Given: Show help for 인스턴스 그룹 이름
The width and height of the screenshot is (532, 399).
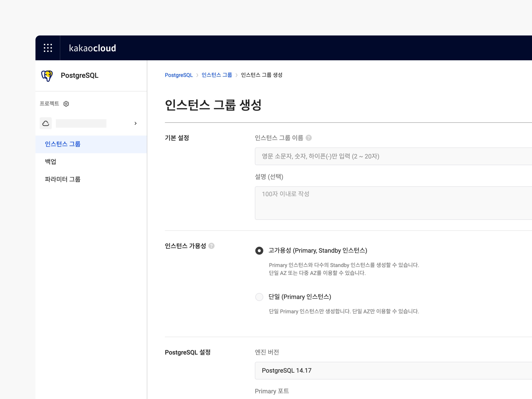Looking at the screenshot, I should click(309, 138).
